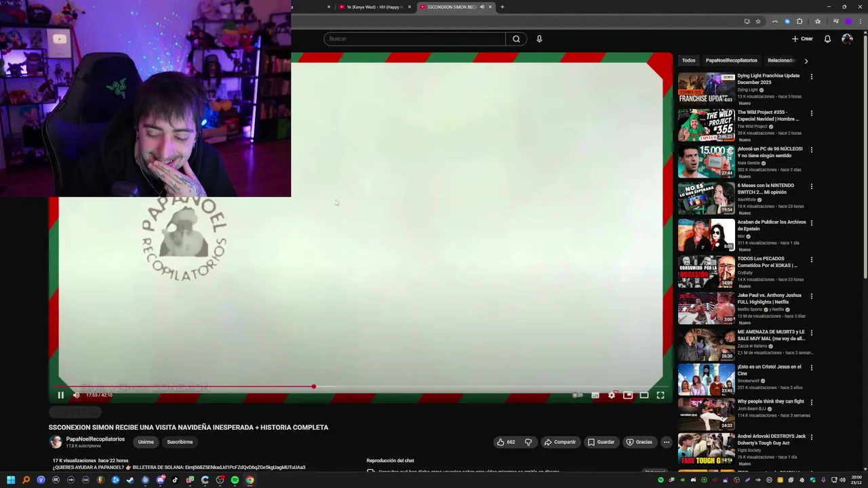Open the TODOS Los PECADOS video thumbnail

click(x=706, y=270)
